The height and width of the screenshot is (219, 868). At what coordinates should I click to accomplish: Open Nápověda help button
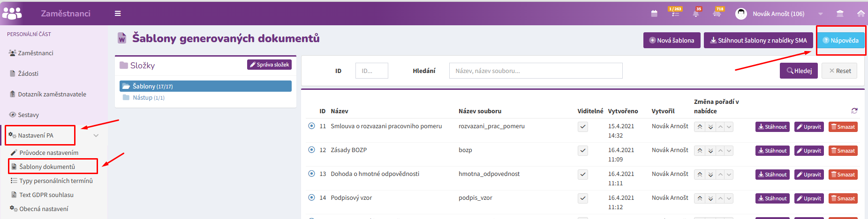click(x=841, y=40)
